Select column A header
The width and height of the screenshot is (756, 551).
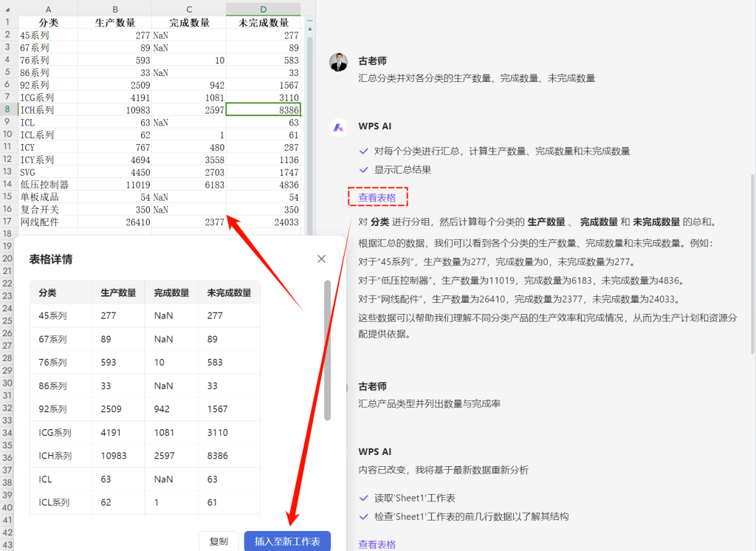[48, 9]
